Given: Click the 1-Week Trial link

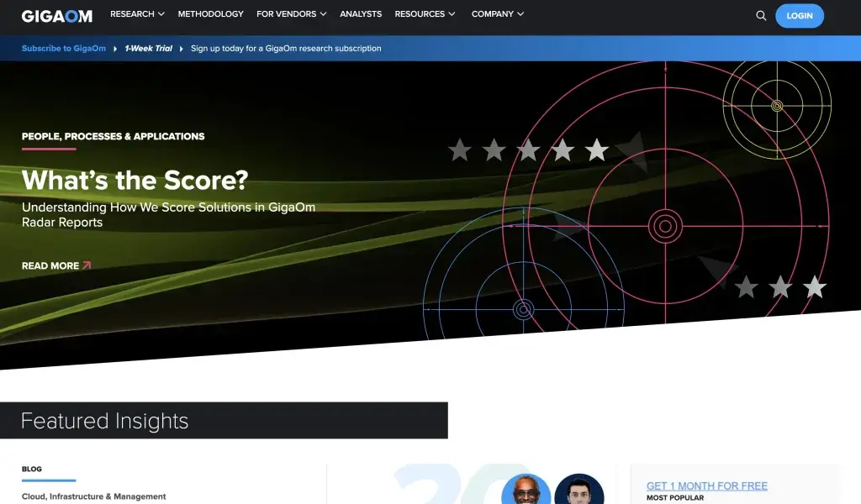Looking at the screenshot, I should [149, 49].
